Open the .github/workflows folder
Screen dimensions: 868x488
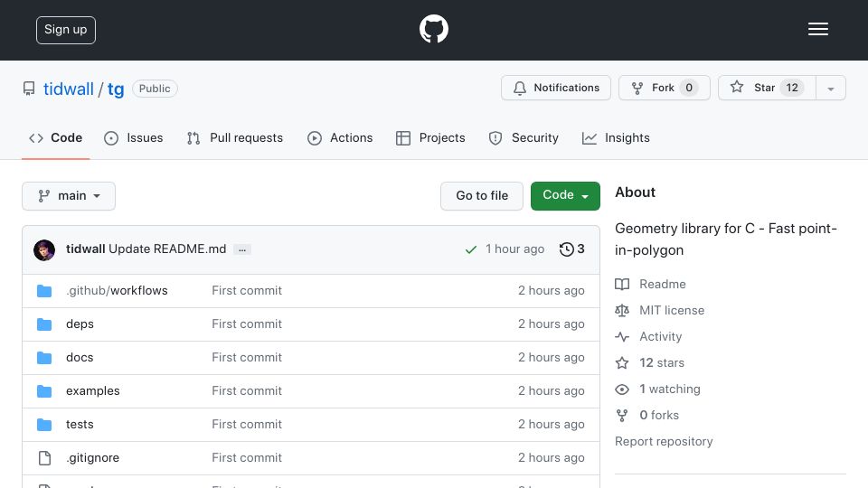(x=117, y=290)
